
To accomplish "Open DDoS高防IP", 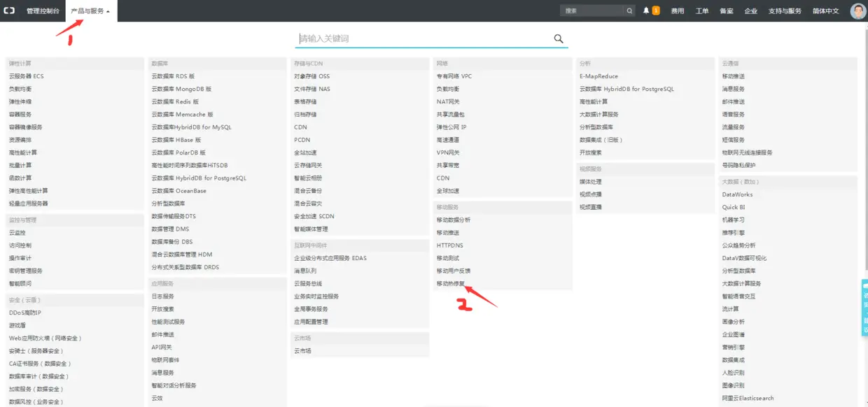I will click(25, 313).
